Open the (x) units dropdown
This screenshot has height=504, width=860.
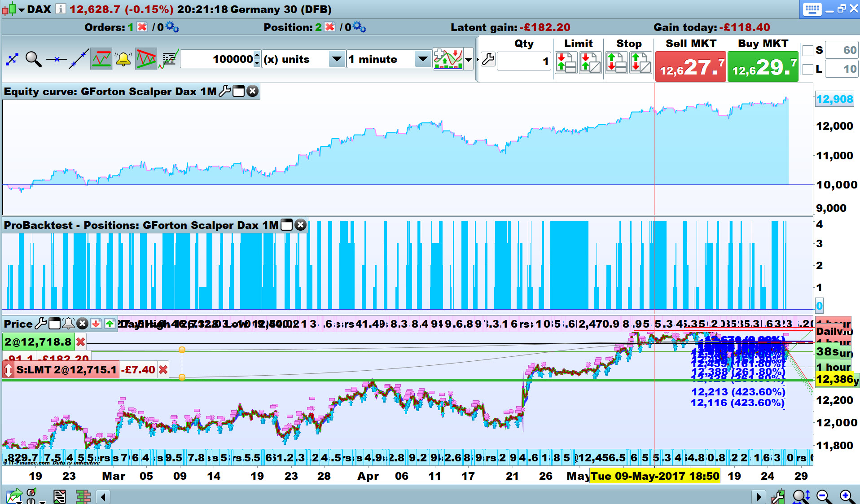pos(336,59)
